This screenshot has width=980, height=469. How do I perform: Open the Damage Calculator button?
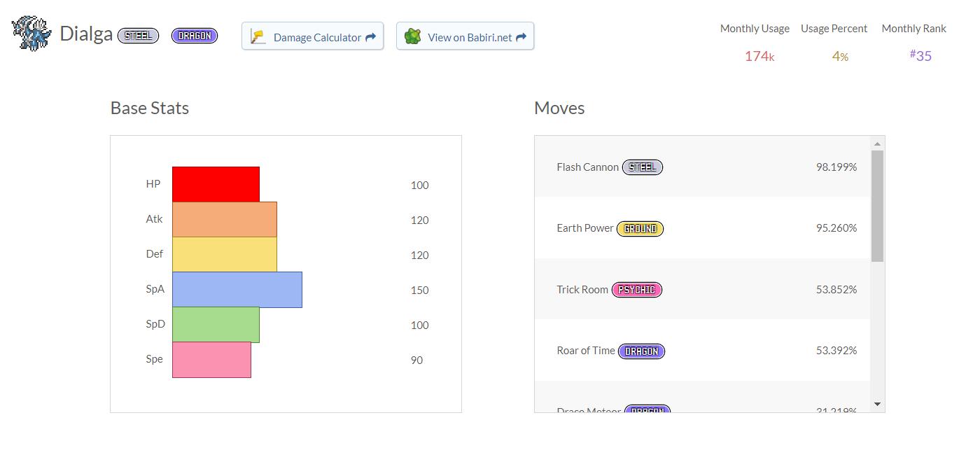click(x=313, y=36)
